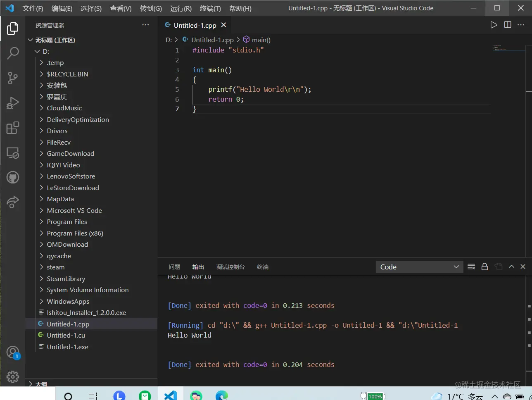Switch to the 输出 panel tab
532x400 pixels.
(x=198, y=267)
